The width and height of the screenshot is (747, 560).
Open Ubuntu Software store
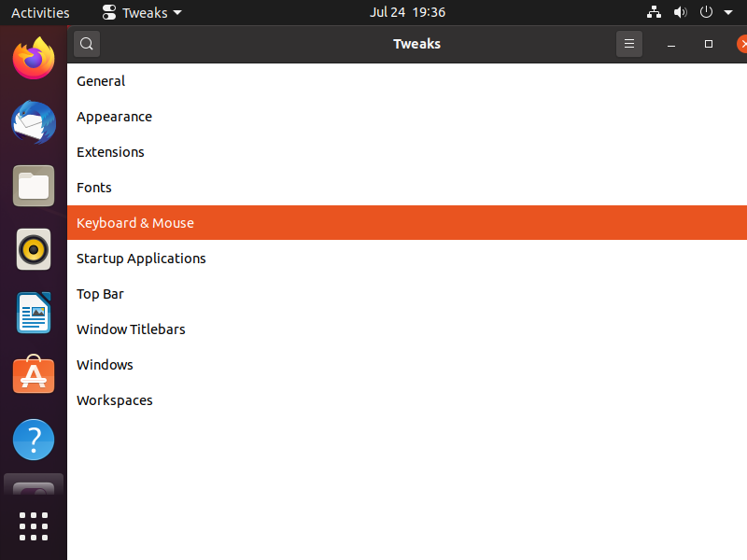(x=34, y=375)
